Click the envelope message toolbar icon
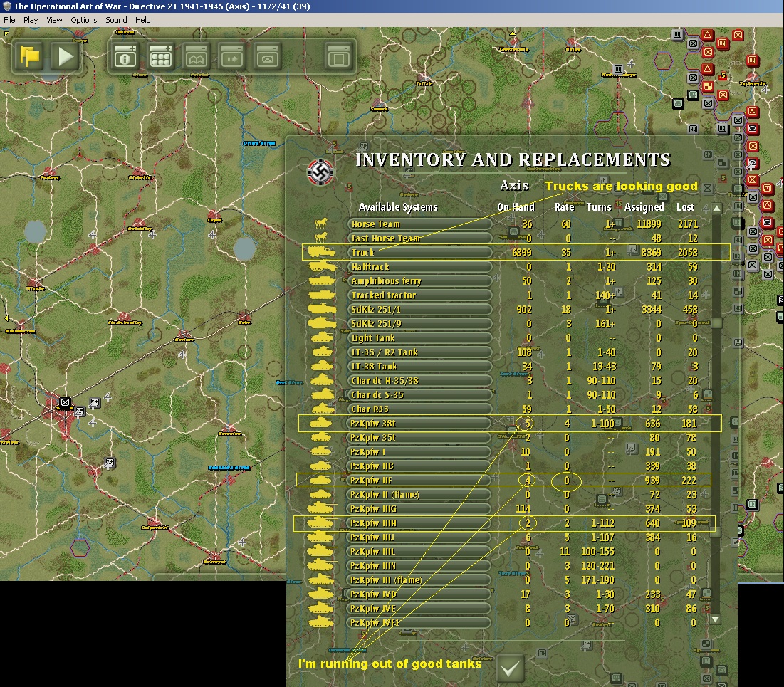This screenshot has width=784, height=687. click(268, 56)
